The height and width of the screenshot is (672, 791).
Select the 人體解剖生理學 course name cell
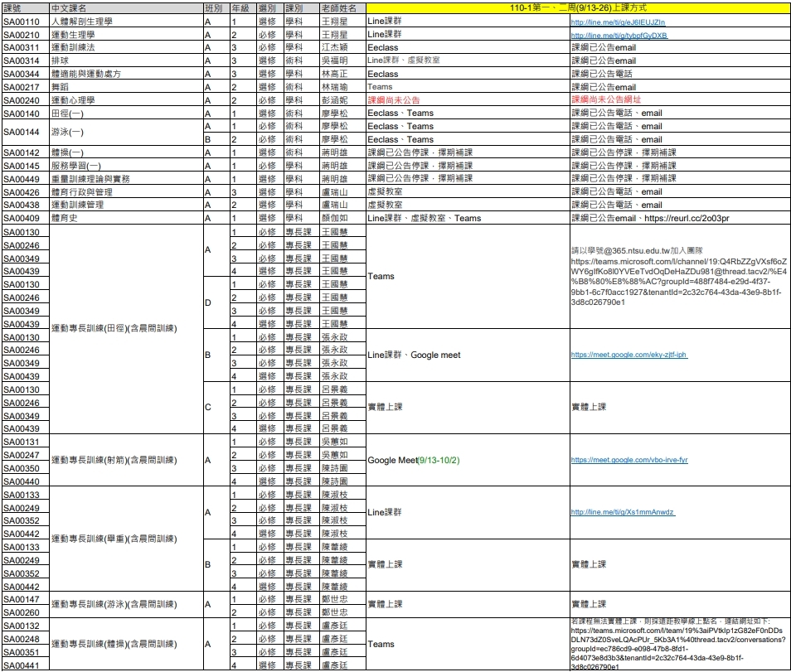tap(127, 22)
